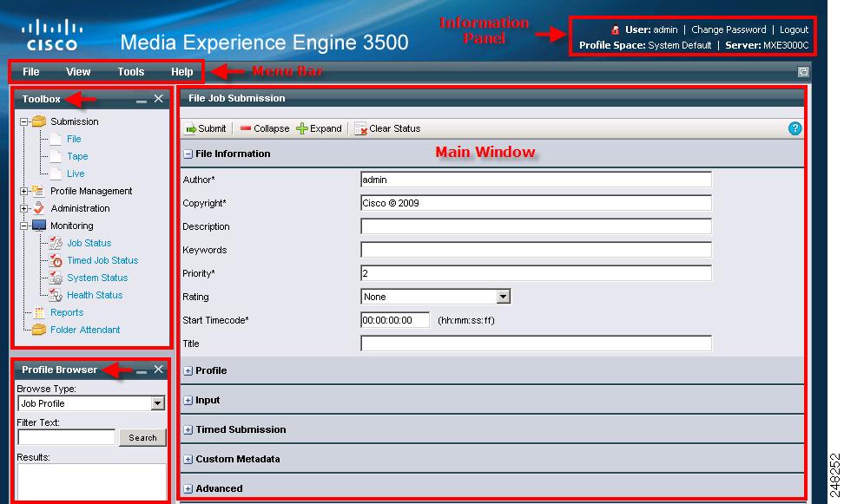This screenshot has height=504, width=844.
Task: Click the Job Status icon
Action: 56,243
